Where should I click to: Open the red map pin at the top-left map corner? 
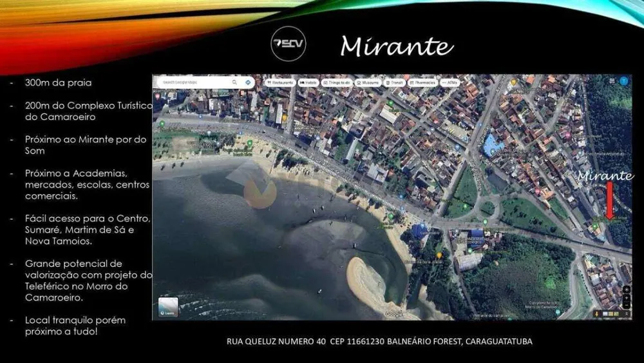click(157, 97)
